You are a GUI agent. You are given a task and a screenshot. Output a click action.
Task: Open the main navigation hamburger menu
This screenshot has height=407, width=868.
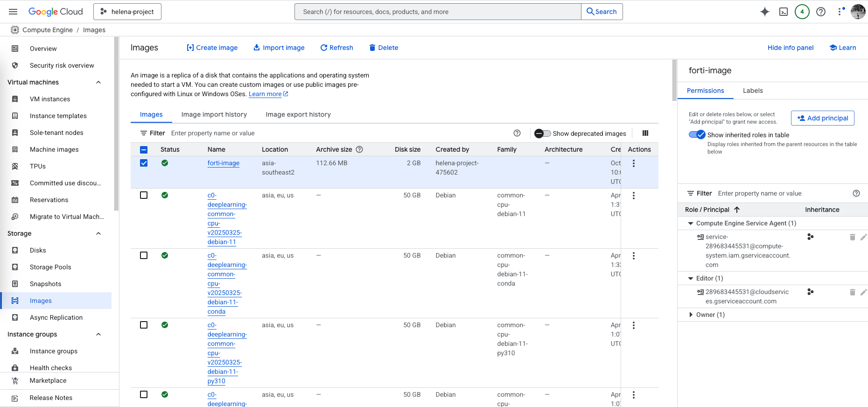[x=13, y=12]
